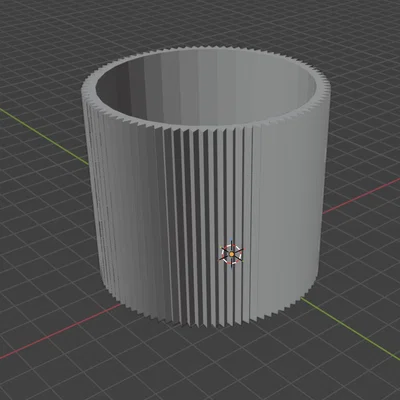Click the orange origin dot inside 3D cursor
The image size is (400, 400).
(232, 254)
